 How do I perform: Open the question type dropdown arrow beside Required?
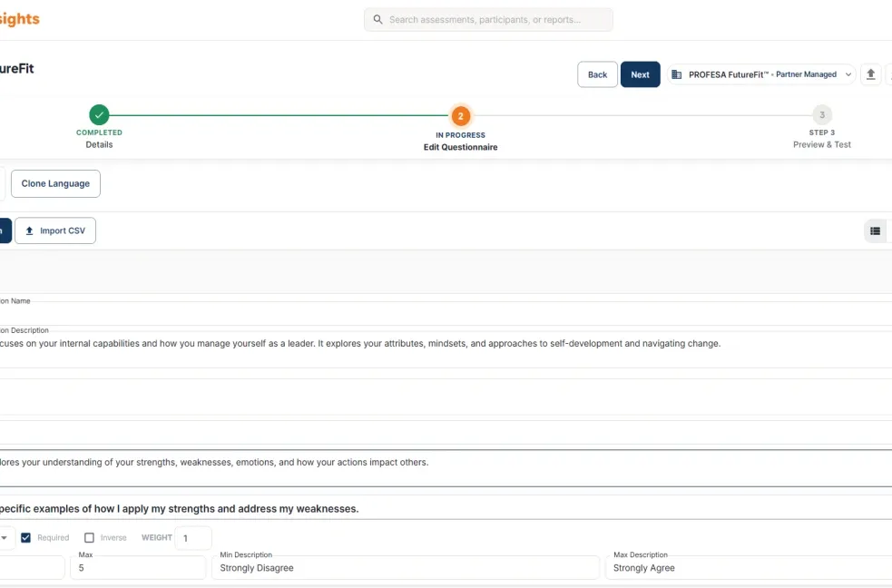4,537
